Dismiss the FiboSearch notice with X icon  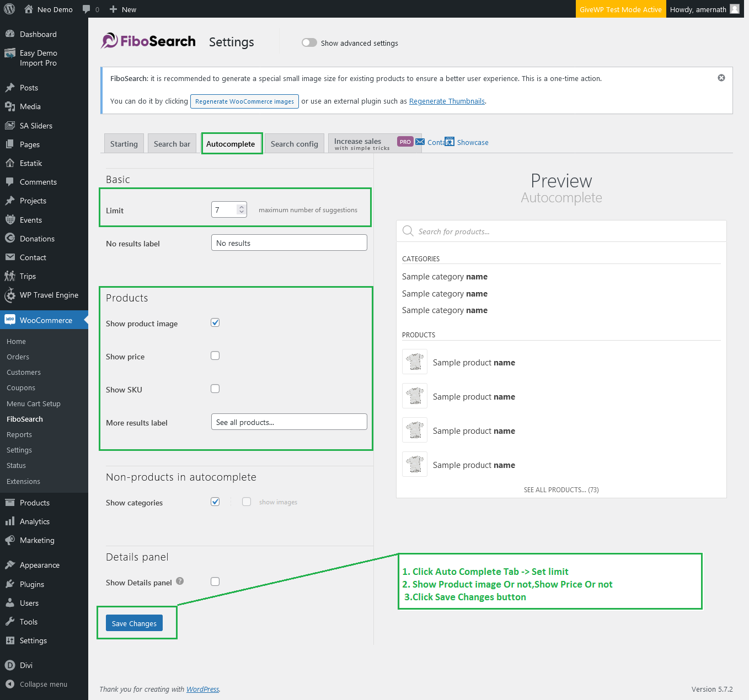(x=721, y=78)
